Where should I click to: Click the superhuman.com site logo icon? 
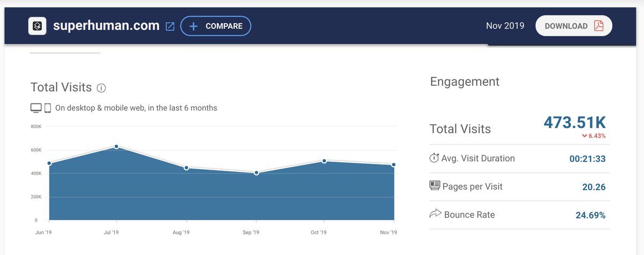tap(37, 26)
